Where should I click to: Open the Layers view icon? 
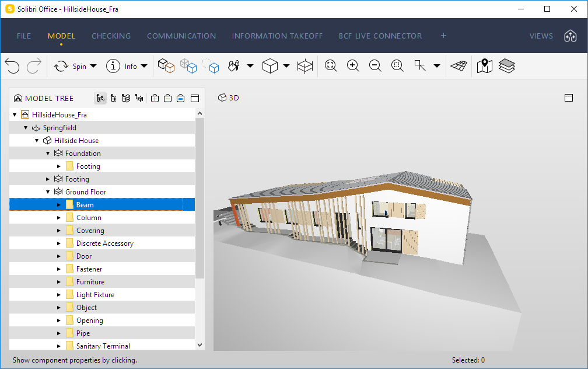tap(506, 66)
